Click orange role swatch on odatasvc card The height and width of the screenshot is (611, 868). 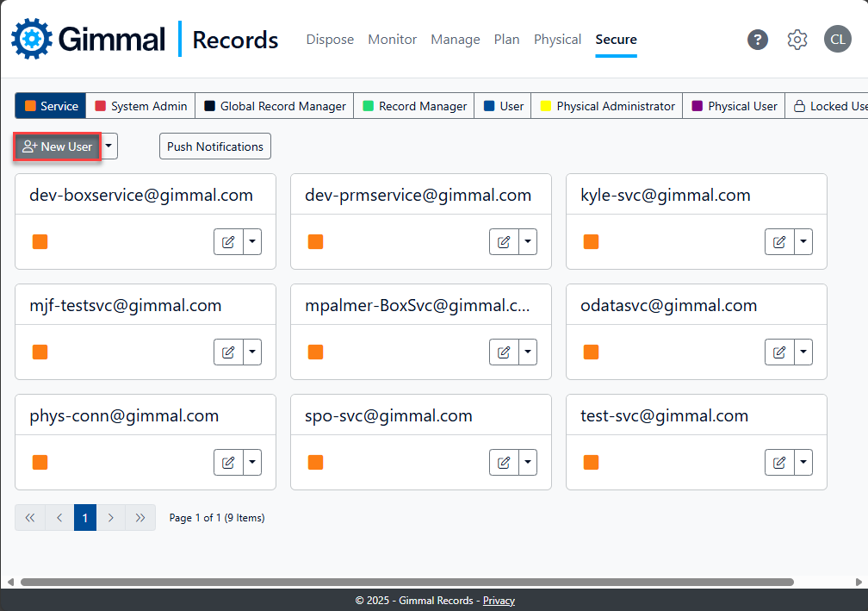[x=592, y=352]
